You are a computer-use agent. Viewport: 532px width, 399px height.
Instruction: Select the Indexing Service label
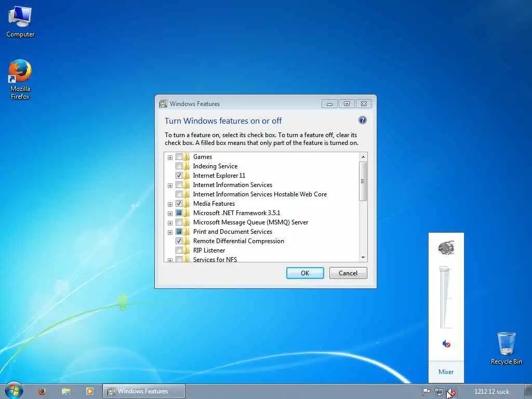[x=215, y=166]
